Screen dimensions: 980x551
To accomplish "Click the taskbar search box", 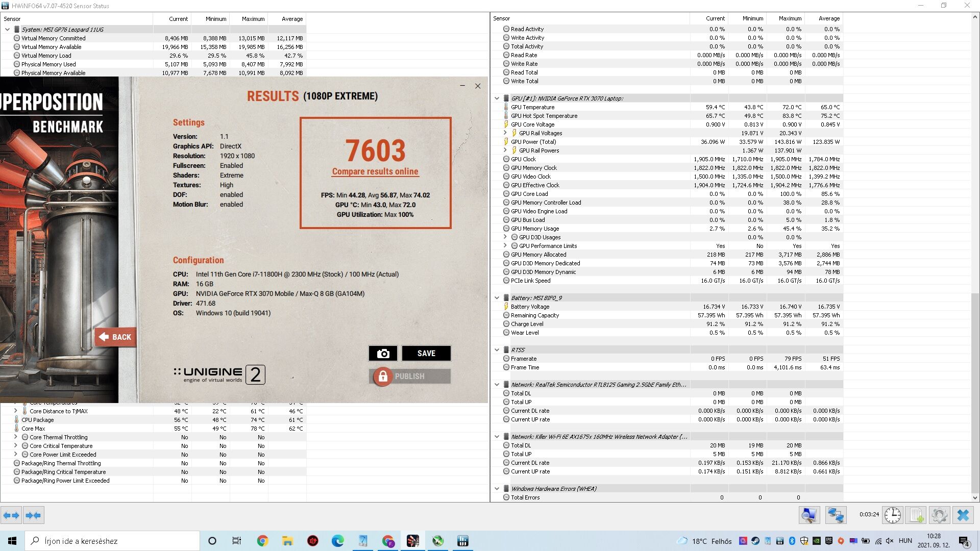I will 112,541.
